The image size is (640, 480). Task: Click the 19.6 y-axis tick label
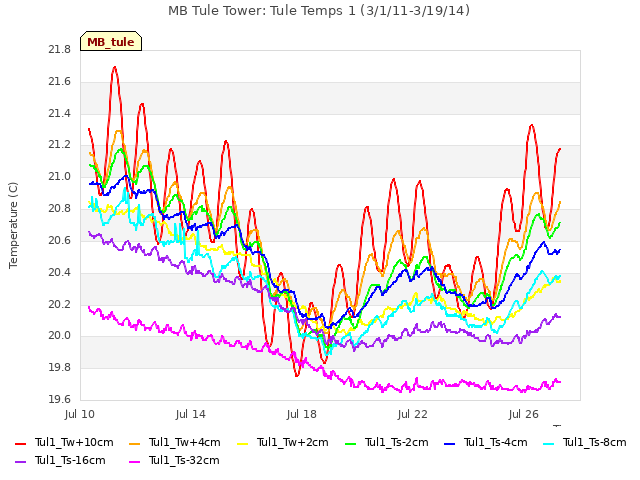coord(60,399)
